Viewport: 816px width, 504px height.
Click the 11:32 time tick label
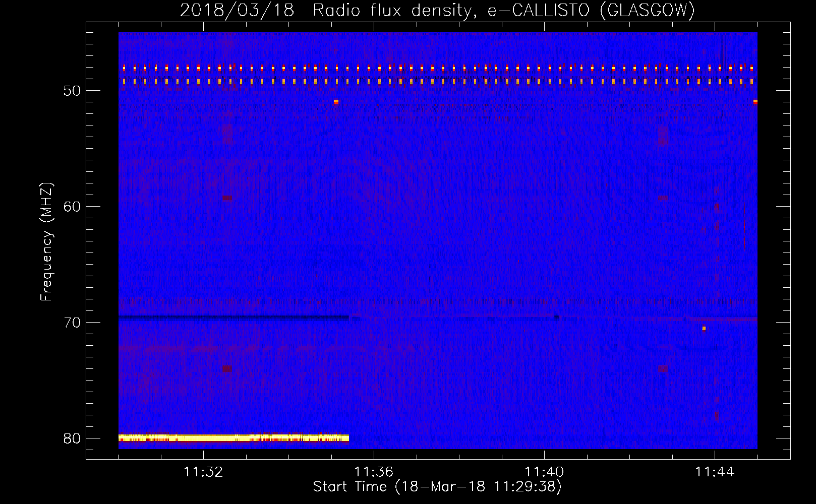click(203, 472)
